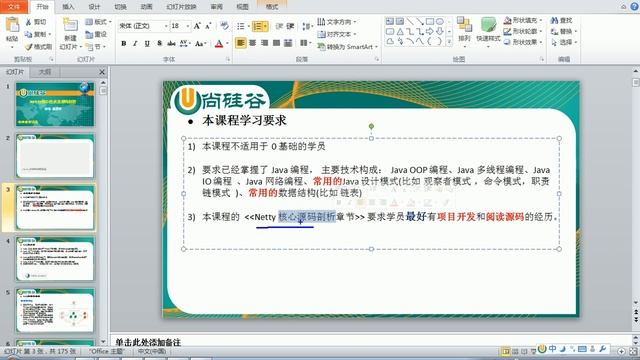Select the down arrow shape in gallery

tap(440, 31)
